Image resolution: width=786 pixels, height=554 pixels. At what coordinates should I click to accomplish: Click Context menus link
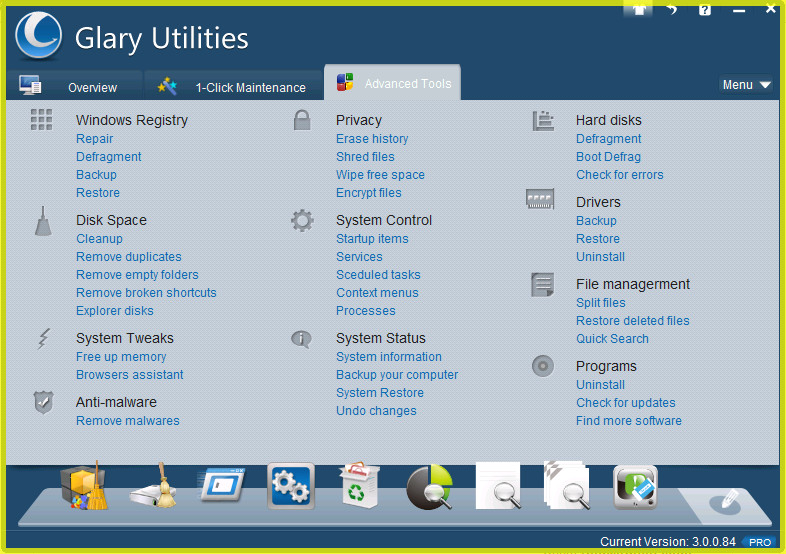click(377, 293)
